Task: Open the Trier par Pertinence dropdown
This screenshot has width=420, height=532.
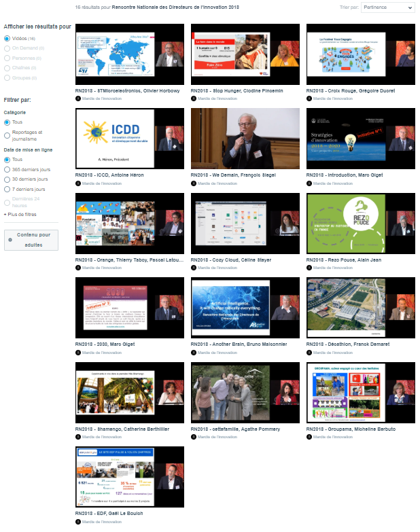Action: pos(388,7)
